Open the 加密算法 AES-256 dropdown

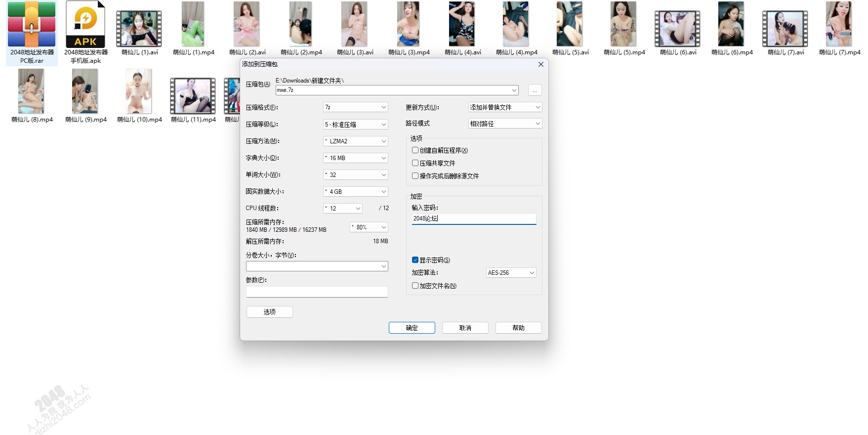pos(511,273)
